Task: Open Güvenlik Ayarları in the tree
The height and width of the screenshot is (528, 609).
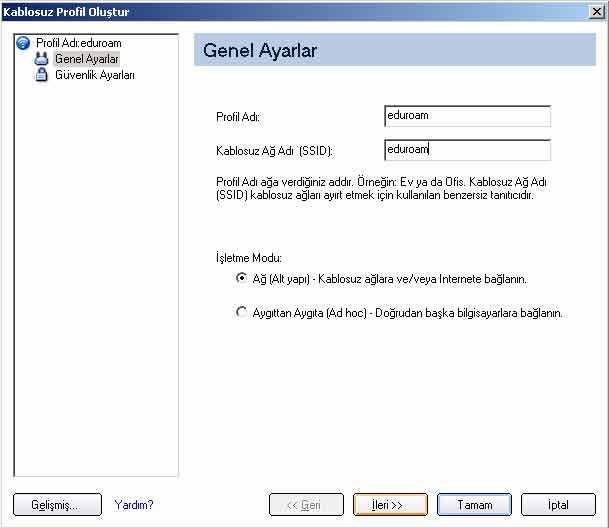Action: coord(95,75)
